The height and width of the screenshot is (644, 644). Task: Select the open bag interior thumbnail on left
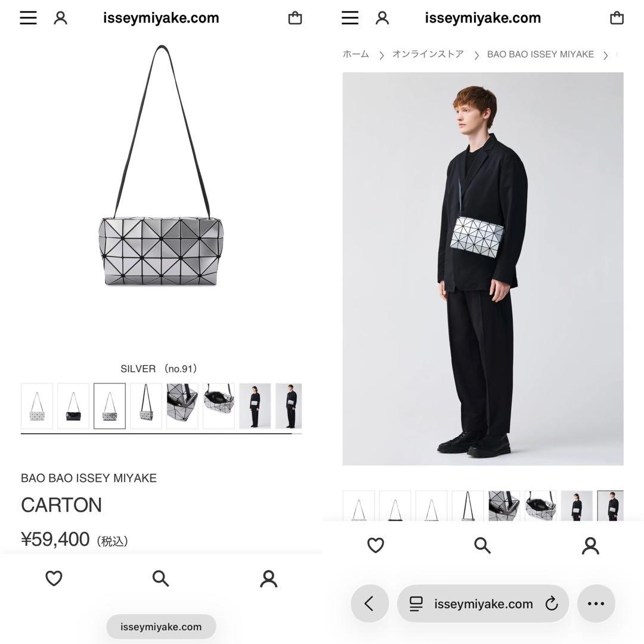coord(218,406)
